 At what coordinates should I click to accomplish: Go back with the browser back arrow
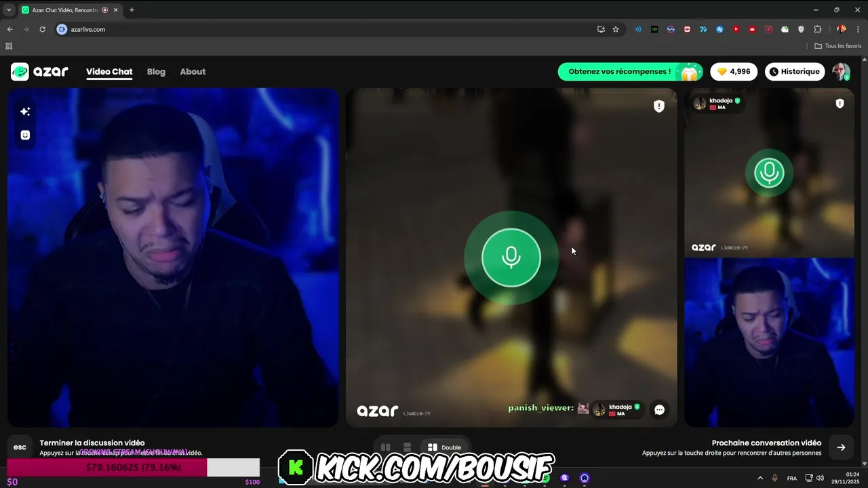tap(9, 29)
